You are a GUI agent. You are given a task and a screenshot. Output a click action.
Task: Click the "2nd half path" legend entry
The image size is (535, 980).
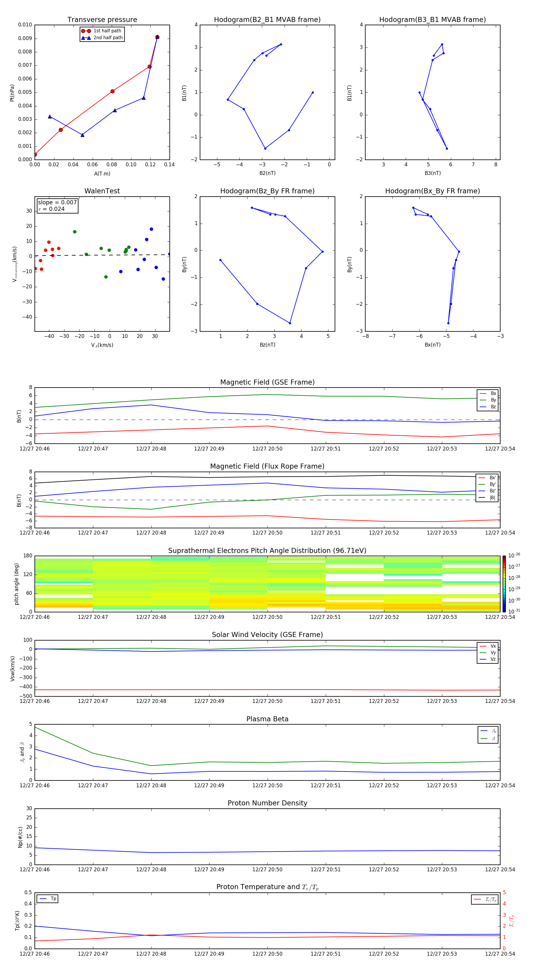[102, 38]
